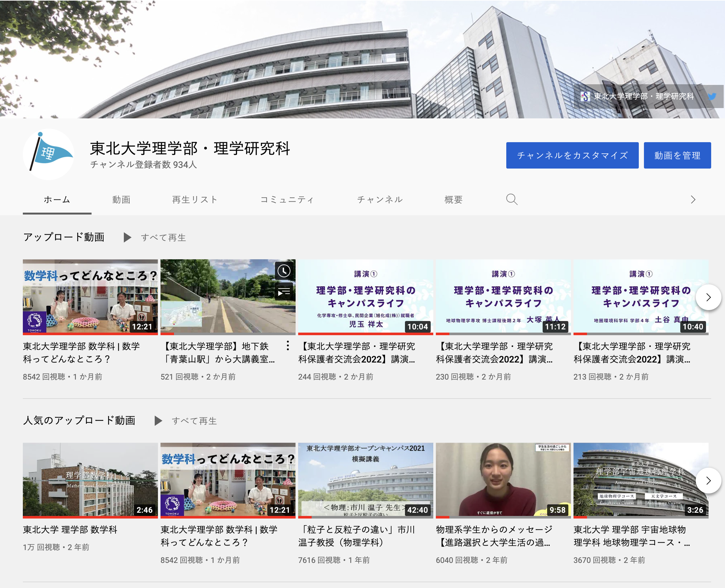This screenshot has height=588, width=725.
Task: Open the アップロード動画 section heading
Action: pyautogui.click(x=64, y=237)
